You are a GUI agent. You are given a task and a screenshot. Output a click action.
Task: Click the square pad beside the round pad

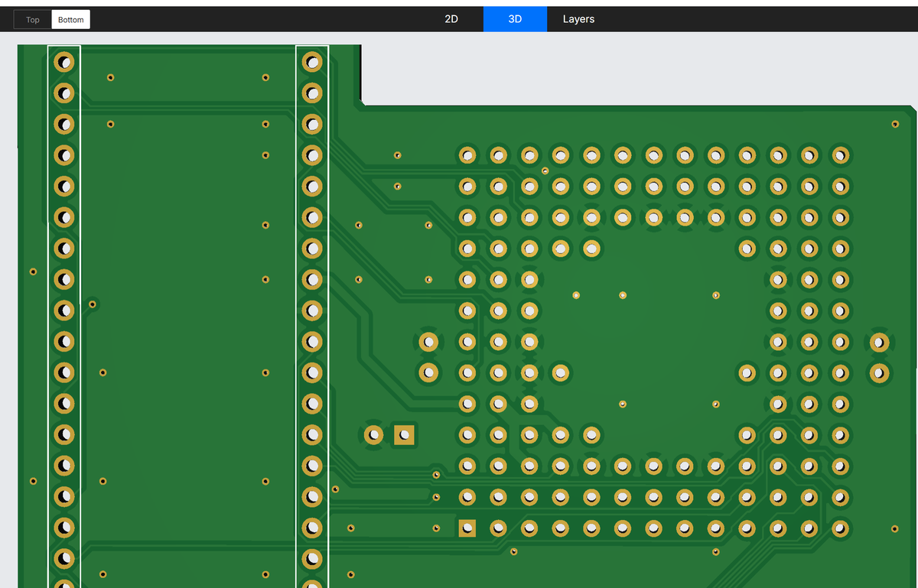[x=404, y=435]
